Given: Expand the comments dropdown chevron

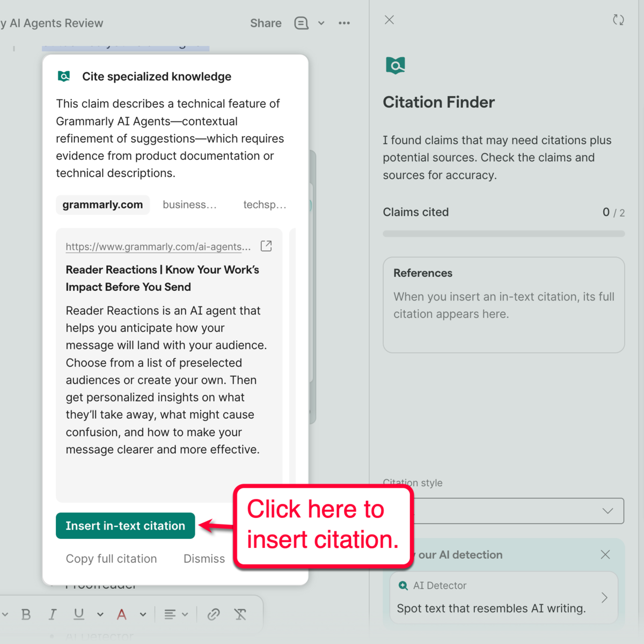Looking at the screenshot, I should (x=321, y=23).
